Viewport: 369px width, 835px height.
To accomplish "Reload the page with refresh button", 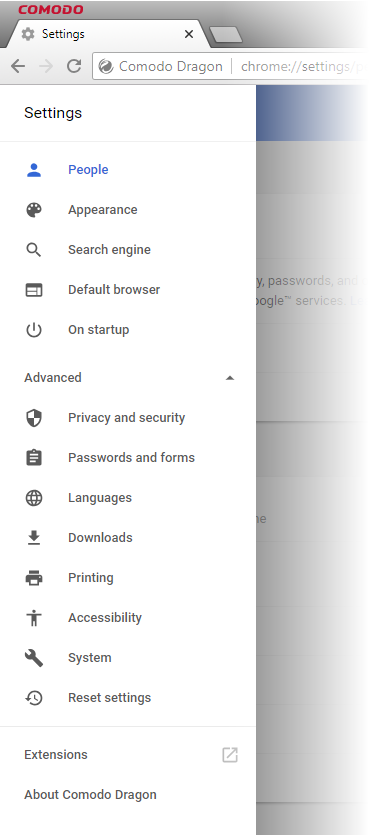I will click(x=74, y=66).
